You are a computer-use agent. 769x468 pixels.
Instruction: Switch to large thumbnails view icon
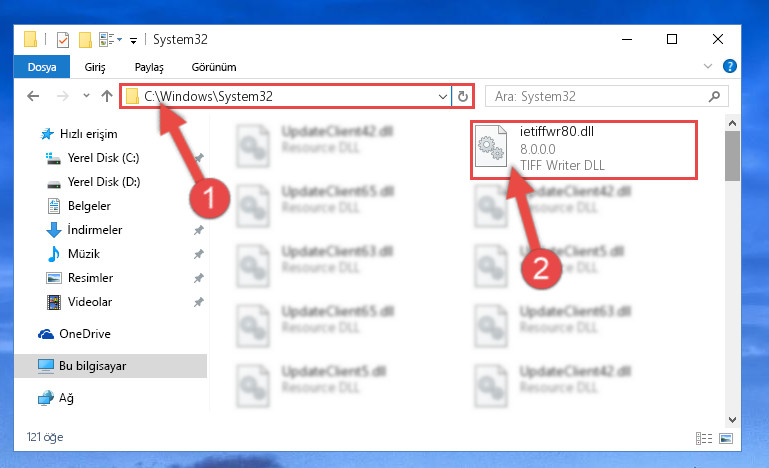pos(726,439)
